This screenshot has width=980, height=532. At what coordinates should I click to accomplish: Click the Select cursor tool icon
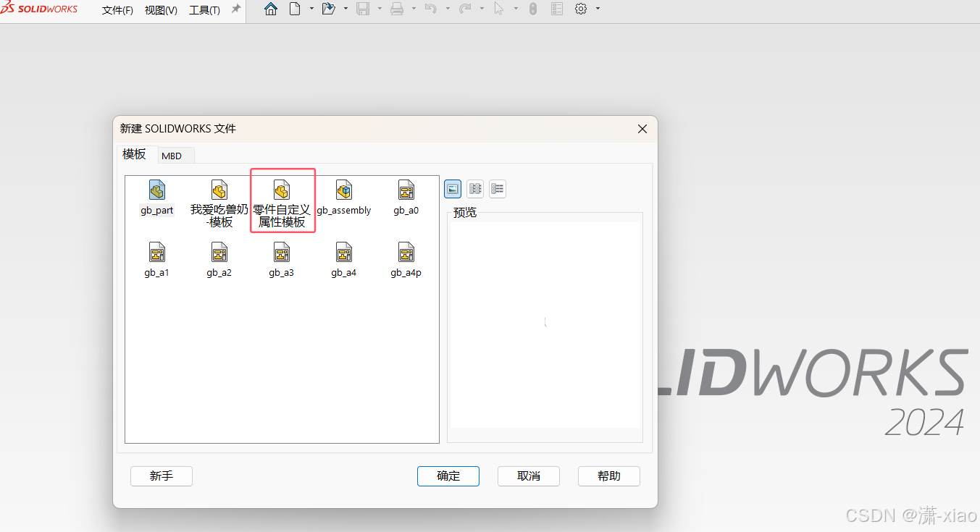[x=499, y=9]
